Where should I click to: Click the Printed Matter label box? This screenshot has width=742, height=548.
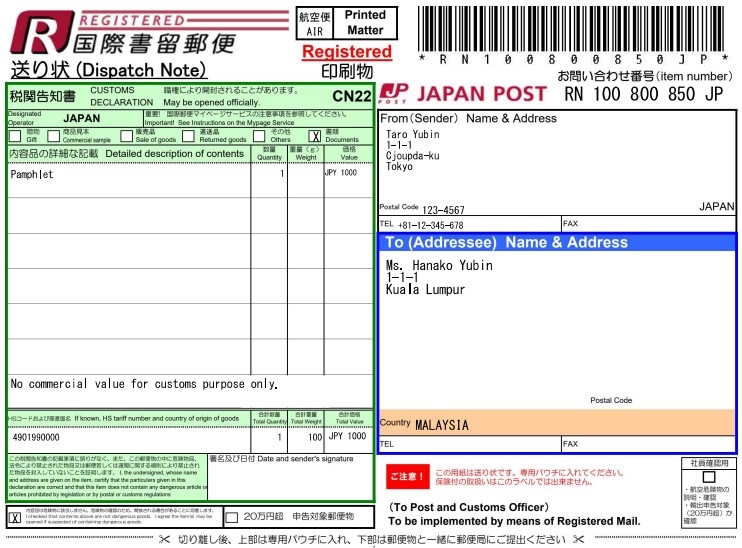364,23
